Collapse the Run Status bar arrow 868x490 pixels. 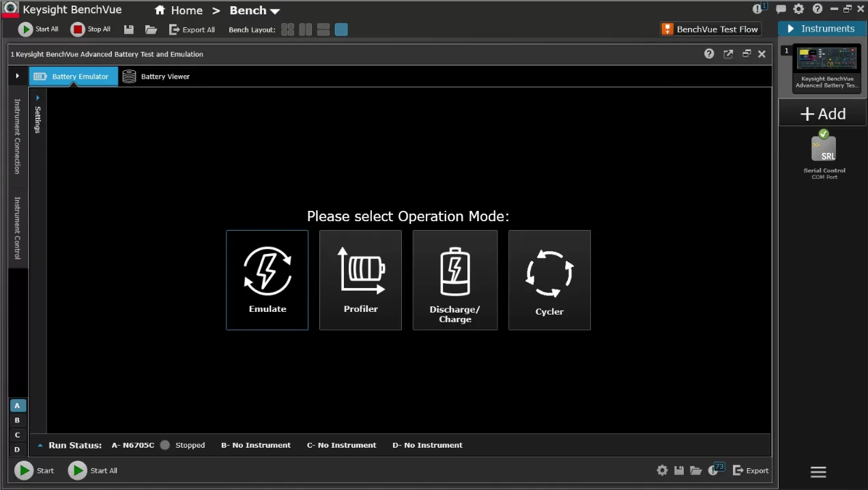(40, 445)
